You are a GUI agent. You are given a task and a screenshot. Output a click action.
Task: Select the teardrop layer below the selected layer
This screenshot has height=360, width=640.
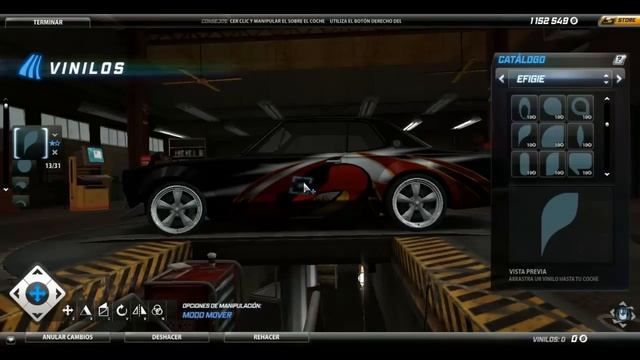click(x=24, y=166)
